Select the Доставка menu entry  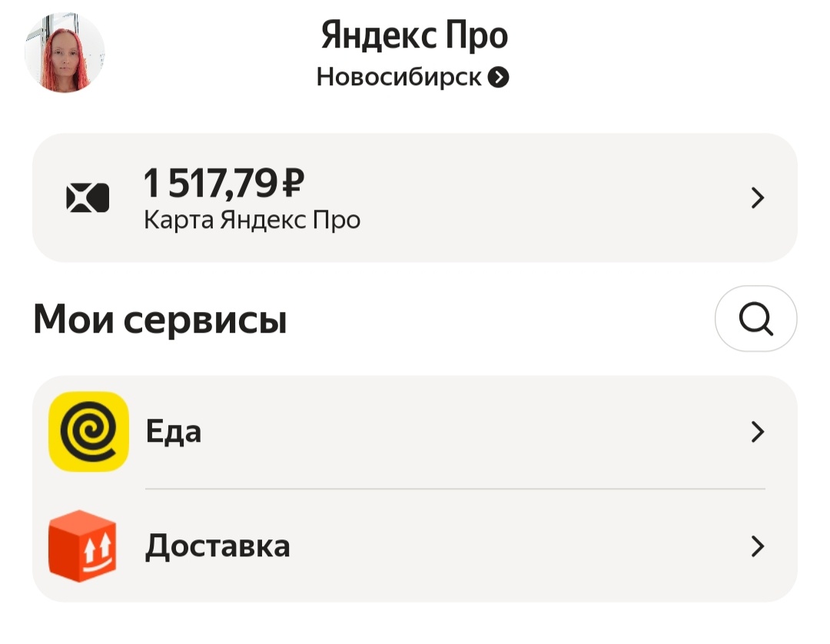click(x=218, y=546)
